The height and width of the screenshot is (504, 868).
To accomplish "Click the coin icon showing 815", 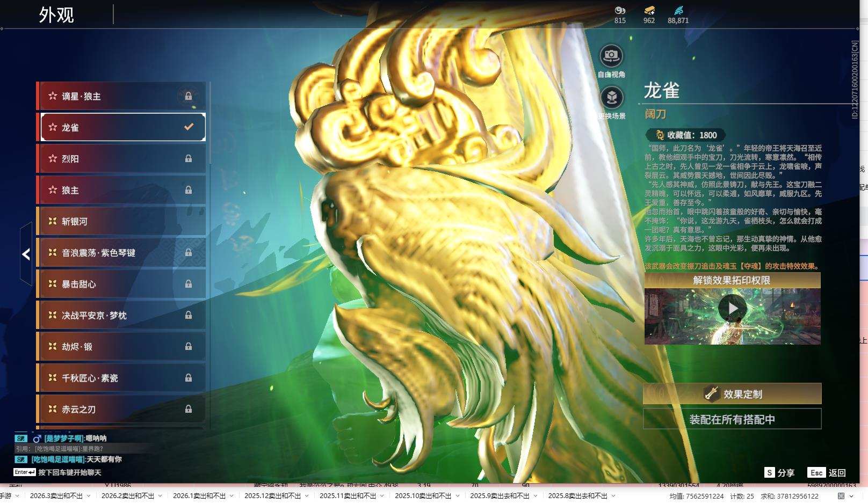I will pos(619,11).
